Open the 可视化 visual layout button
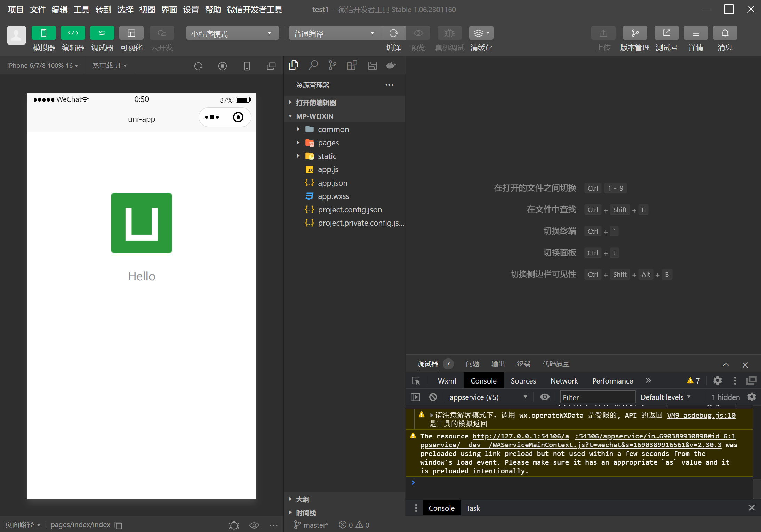This screenshot has width=761, height=532. coord(131,33)
